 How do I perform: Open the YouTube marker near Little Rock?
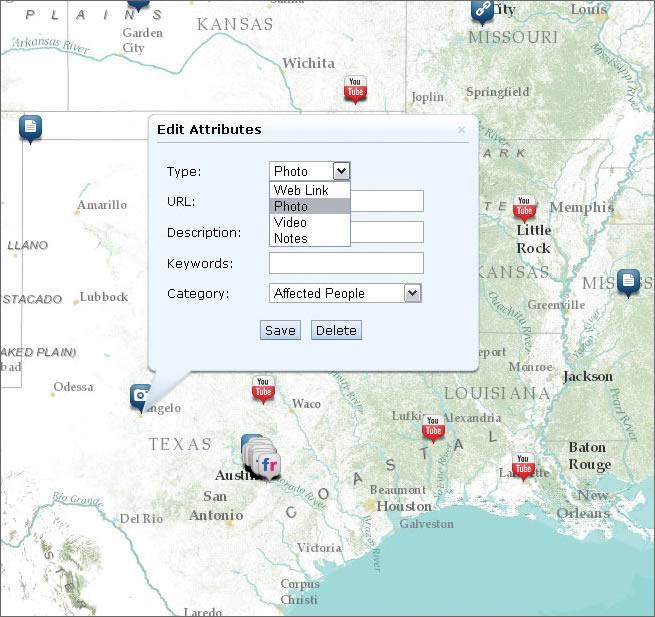click(524, 208)
